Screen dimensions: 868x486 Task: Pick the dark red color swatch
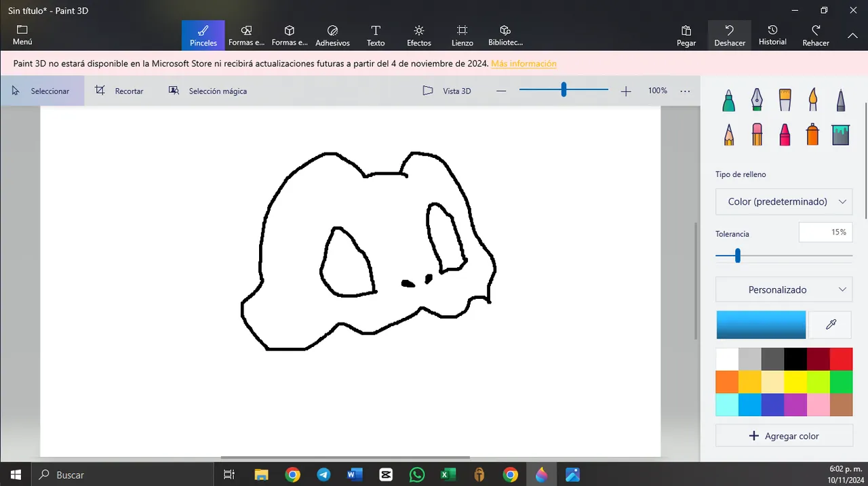coord(818,359)
